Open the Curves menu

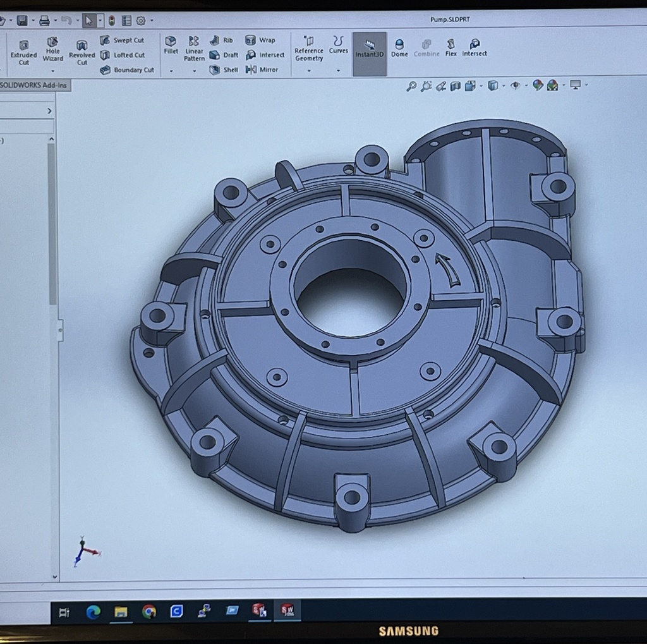click(339, 46)
